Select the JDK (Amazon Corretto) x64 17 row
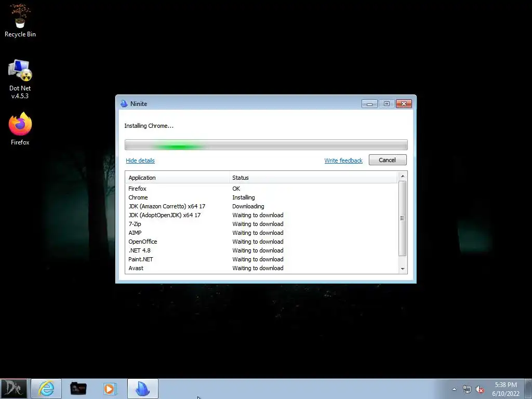Viewport: 532px width, 399px height. 261,206
